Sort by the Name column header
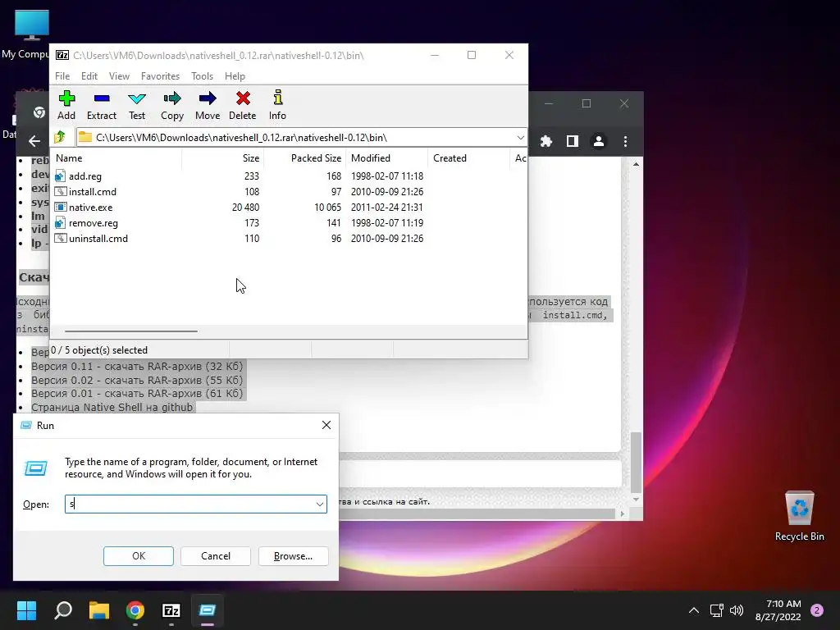 [x=116, y=158]
